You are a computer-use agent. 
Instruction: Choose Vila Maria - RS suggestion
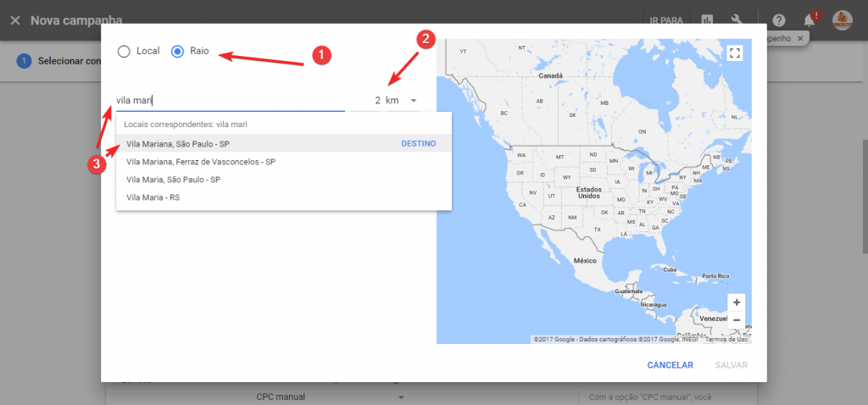click(x=153, y=197)
